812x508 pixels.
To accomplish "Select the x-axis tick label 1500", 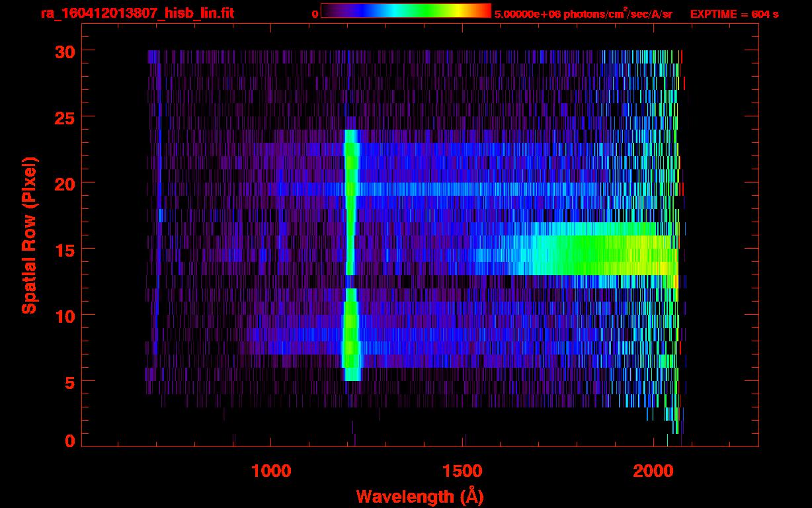I will coord(462,471).
